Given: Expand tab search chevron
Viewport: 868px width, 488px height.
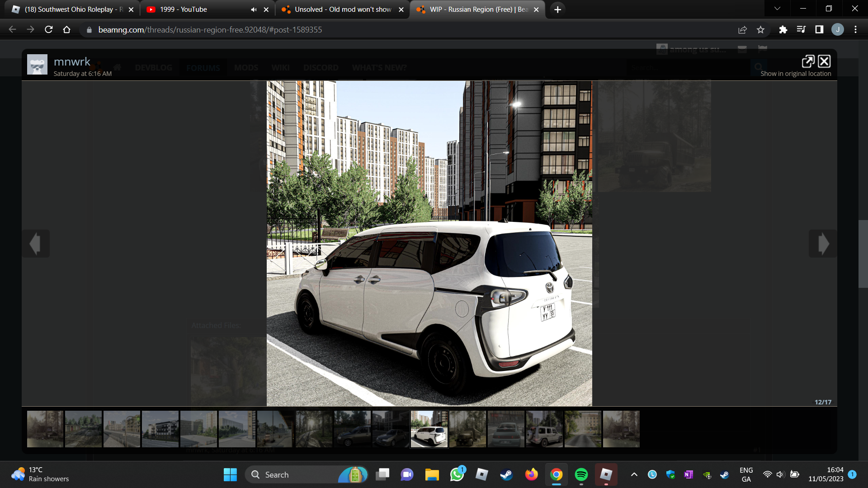Looking at the screenshot, I should [x=777, y=9].
